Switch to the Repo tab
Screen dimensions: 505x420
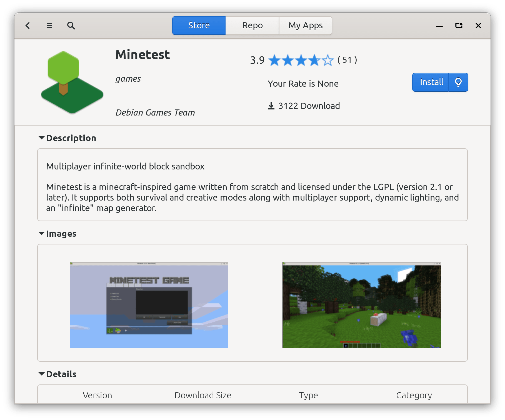click(252, 26)
